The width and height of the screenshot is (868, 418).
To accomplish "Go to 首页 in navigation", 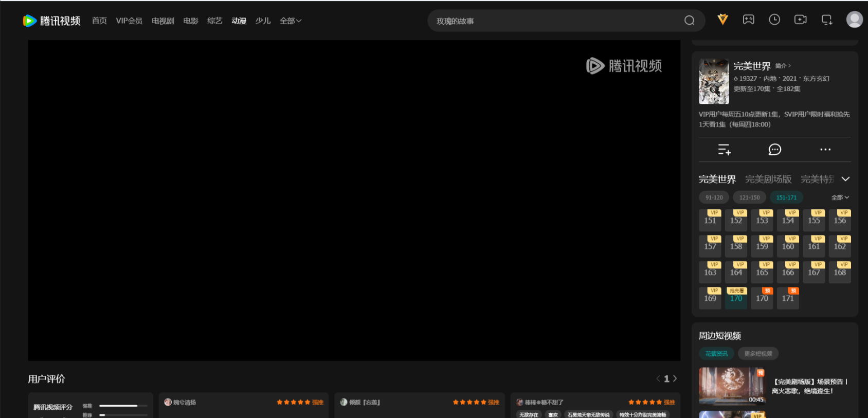I will coord(99,21).
